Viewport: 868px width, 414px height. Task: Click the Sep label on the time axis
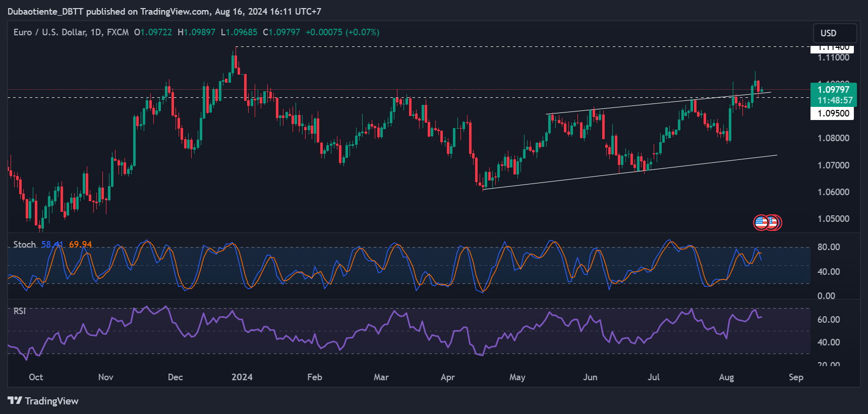[x=795, y=377]
